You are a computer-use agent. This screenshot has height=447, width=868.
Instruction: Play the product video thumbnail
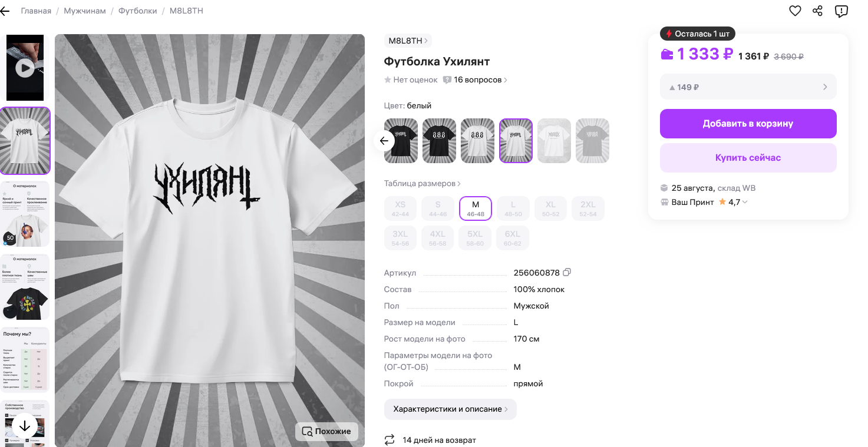25,68
